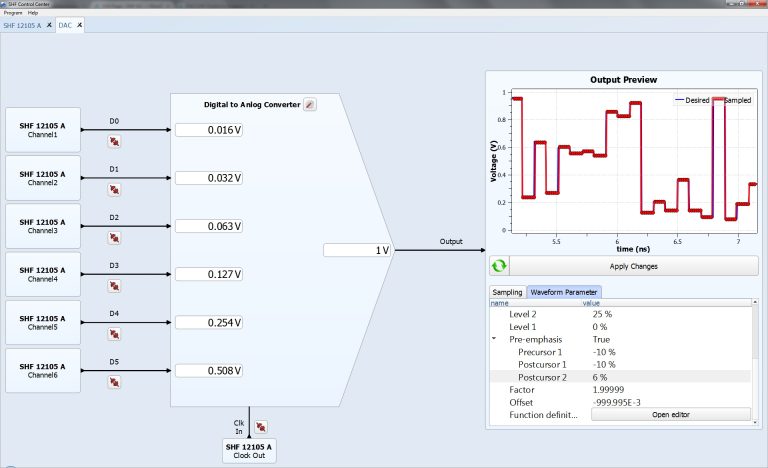Image resolution: width=768 pixels, height=468 pixels.
Task: Click the D2 connection icon under Channel3 line
Action: click(x=115, y=238)
